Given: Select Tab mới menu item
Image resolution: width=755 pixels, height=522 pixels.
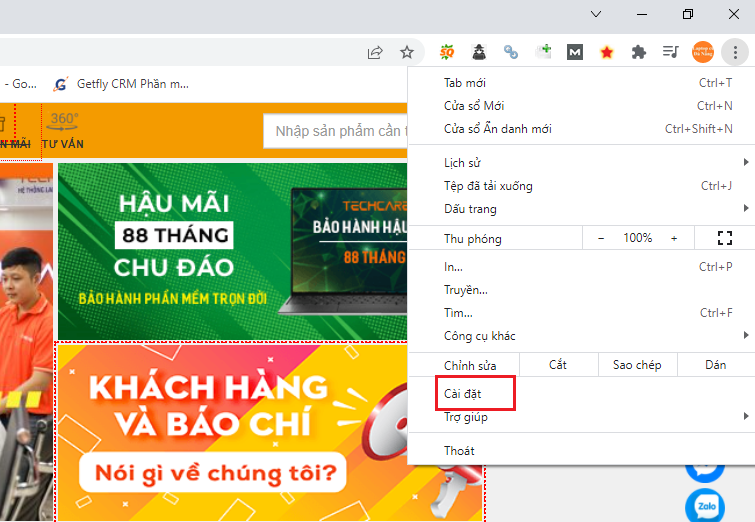Looking at the screenshot, I should pos(581,83).
